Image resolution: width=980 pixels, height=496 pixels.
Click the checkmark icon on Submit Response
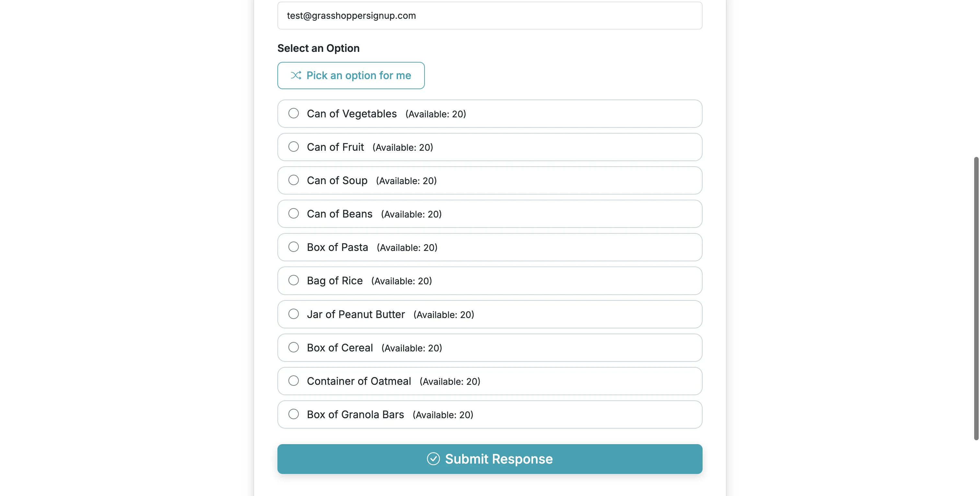click(x=433, y=459)
